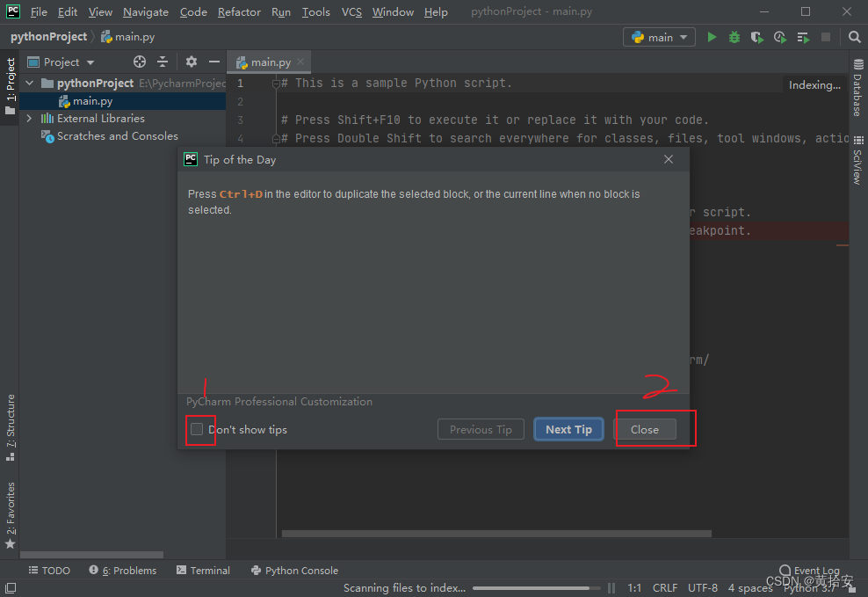Open Project panel settings gear
This screenshot has height=597, width=868.
[x=191, y=62]
